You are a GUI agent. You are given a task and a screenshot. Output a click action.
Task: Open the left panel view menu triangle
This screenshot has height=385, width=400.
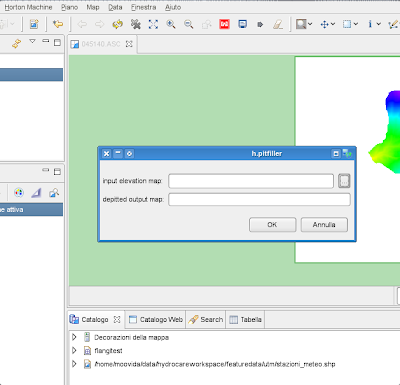click(32, 41)
